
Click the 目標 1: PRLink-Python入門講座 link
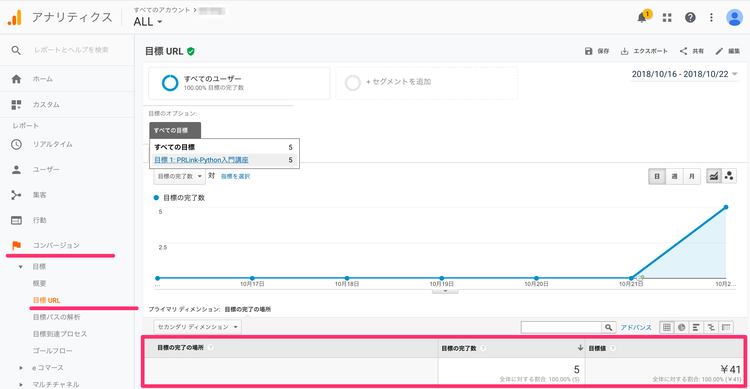click(x=201, y=160)
